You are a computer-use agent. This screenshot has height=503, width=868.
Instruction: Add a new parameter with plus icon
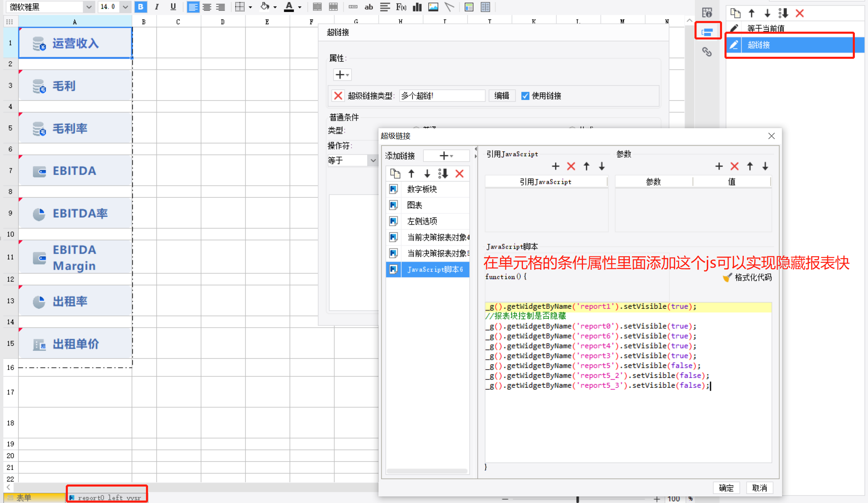719,166
